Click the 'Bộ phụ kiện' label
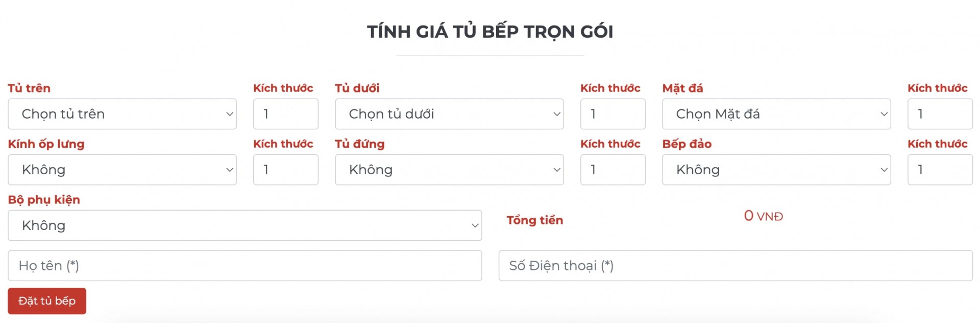The image size is (980, 323). [x=44, y=200]
